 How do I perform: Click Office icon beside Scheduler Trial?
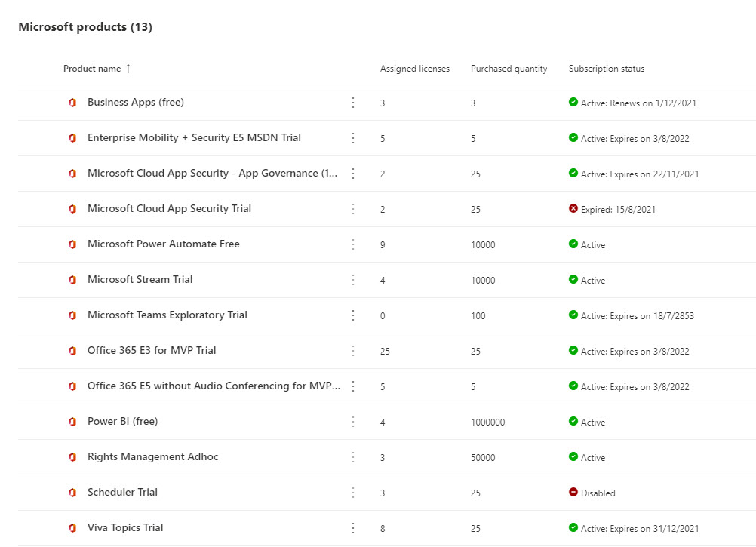pyautogui.click(x=72, y=493)
